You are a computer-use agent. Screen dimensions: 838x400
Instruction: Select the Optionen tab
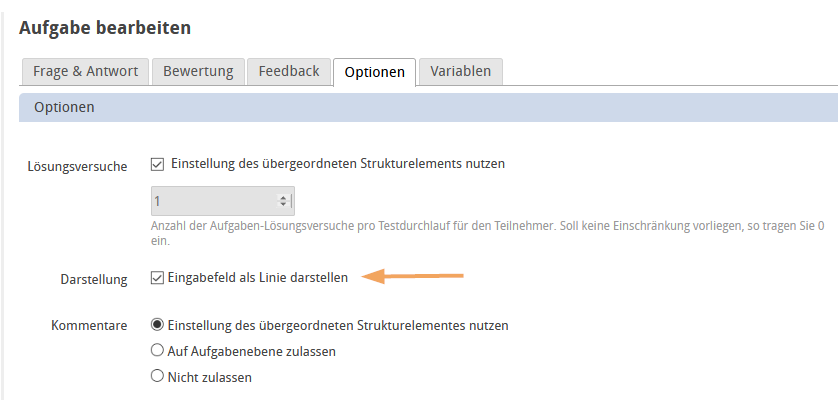(374, 73)
